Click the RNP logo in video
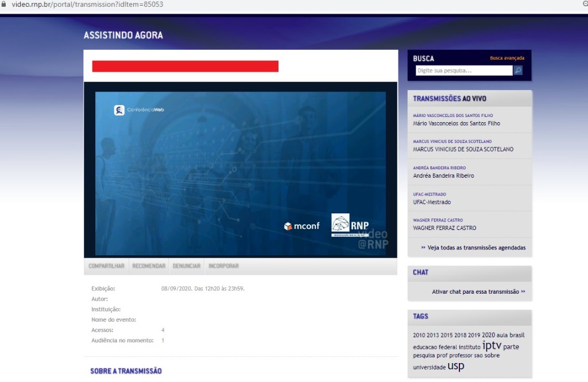Screen dimensions: 588x382 click(x=350, y=225)
